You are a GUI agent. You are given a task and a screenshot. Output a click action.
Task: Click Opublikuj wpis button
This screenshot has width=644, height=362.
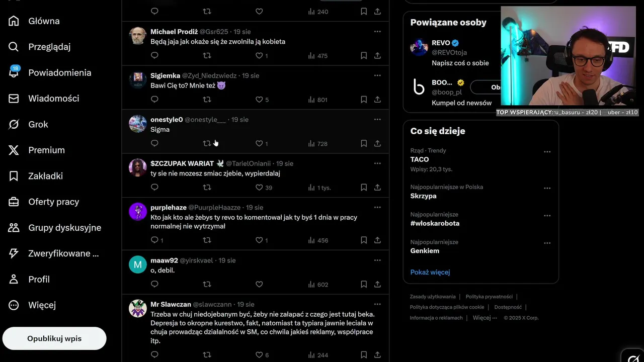[x=54, y=338]
